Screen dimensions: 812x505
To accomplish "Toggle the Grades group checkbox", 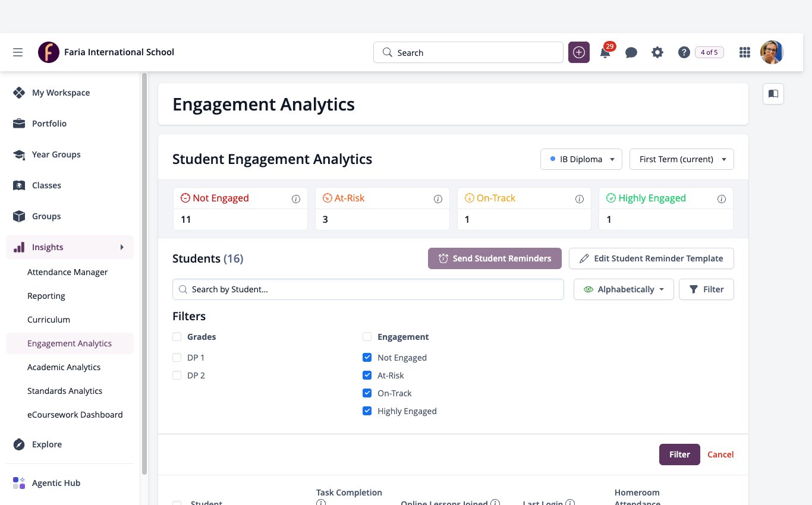I will 177,337.
